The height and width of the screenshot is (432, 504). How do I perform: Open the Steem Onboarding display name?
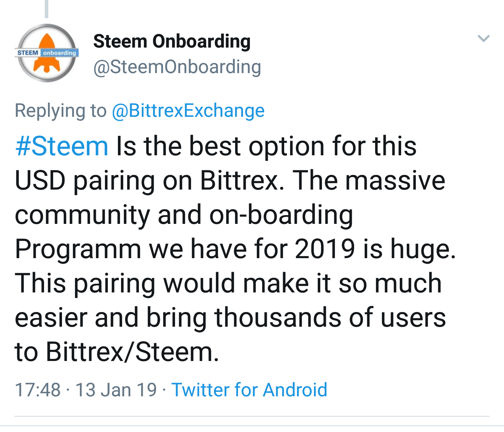coord(171,41)
